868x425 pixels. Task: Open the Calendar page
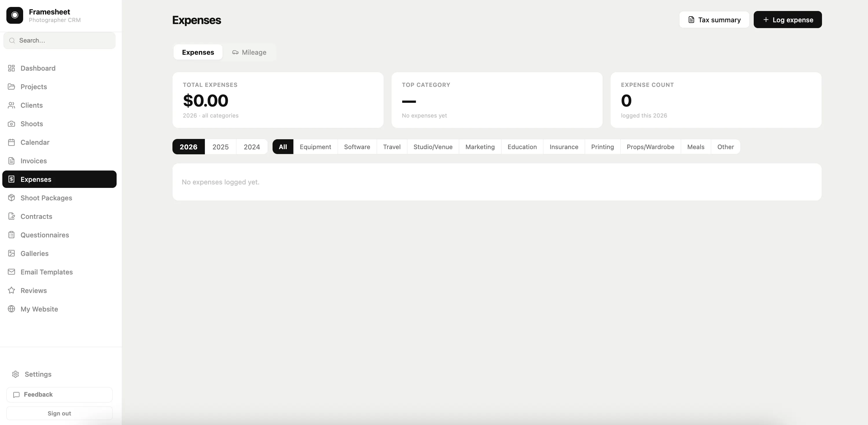tap(59, 142)
